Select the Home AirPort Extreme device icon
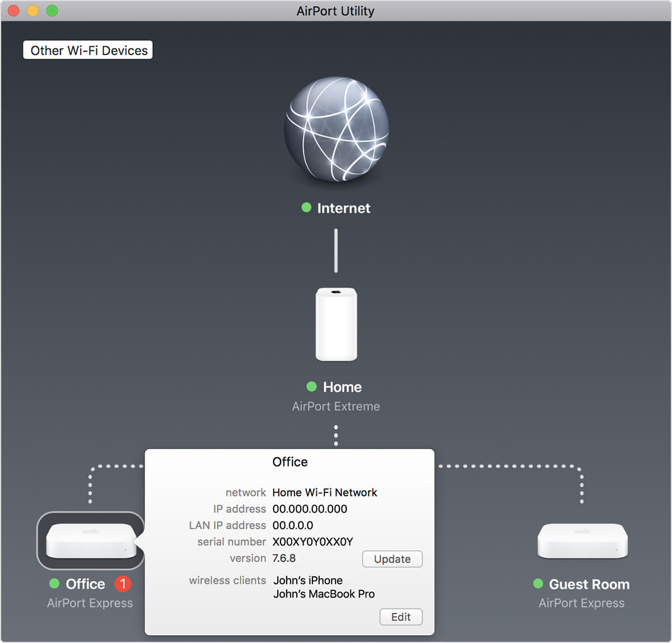672x643 pixels. click(336, 324)
